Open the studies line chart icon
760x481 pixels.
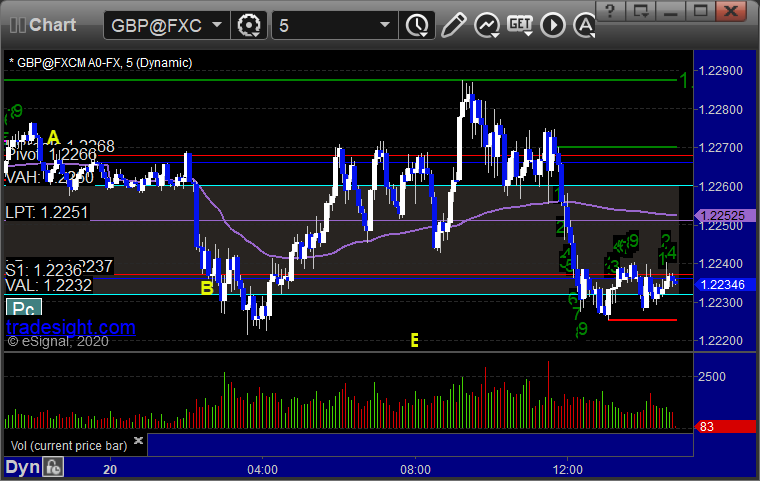(487, 25)
